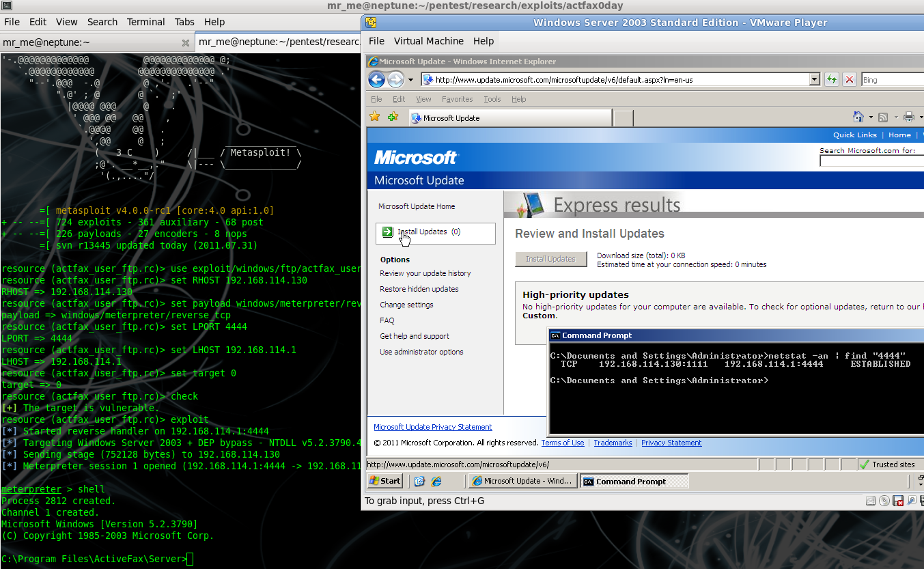924x569 pixels.
Task: Select the Microsoft Update browser tab
Action: (510, 118)
